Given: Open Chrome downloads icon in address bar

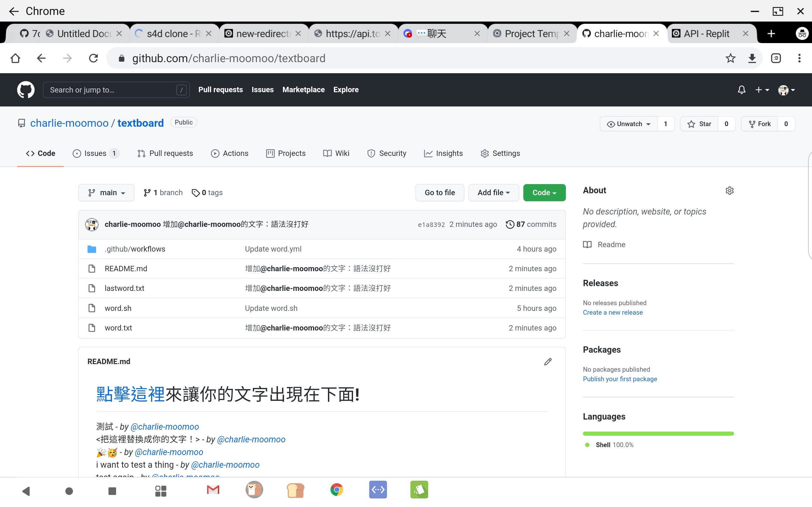Looking at the screenshot, I should point(752,58).
